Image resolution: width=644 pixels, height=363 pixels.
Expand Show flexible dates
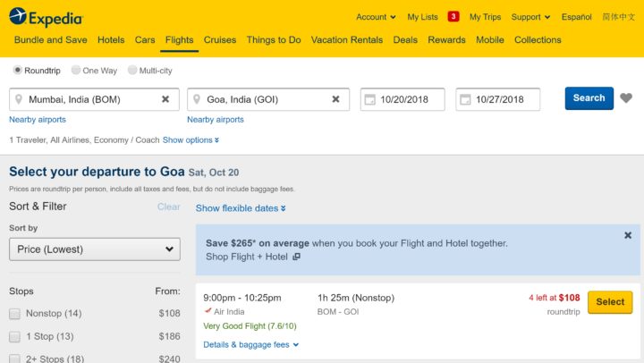(x=241, y=208)
